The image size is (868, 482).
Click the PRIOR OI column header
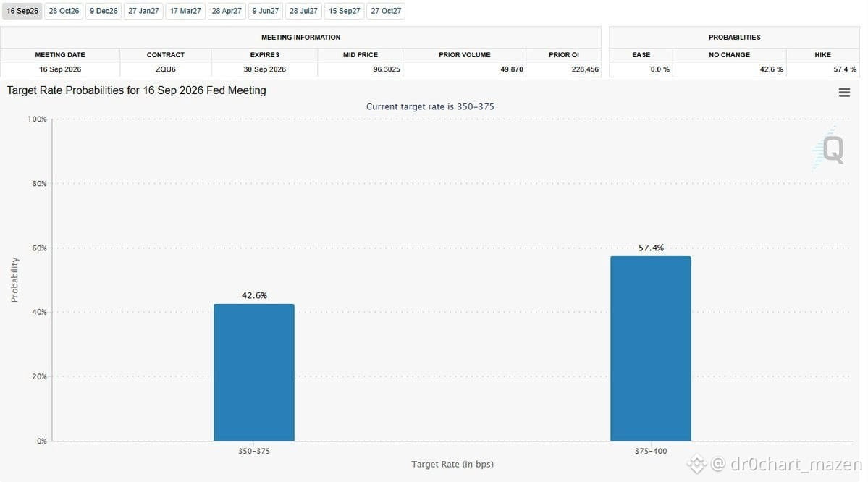coord(563,55)
